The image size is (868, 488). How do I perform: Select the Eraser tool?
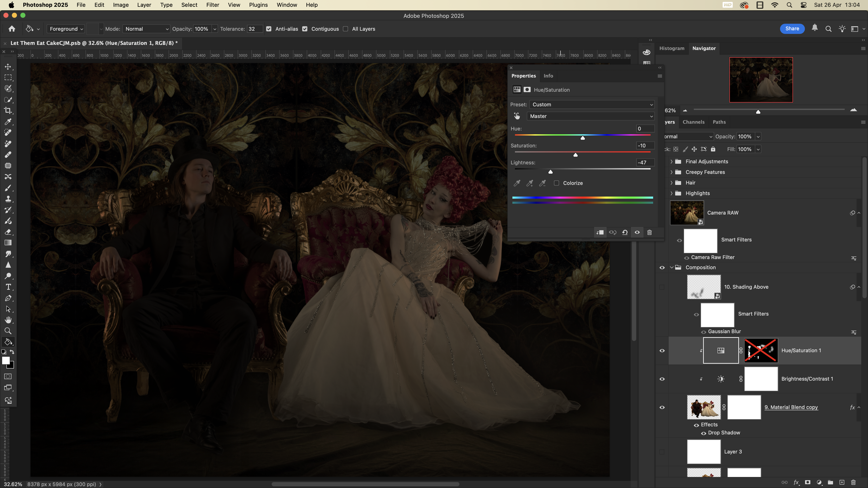tap(8, 232)
